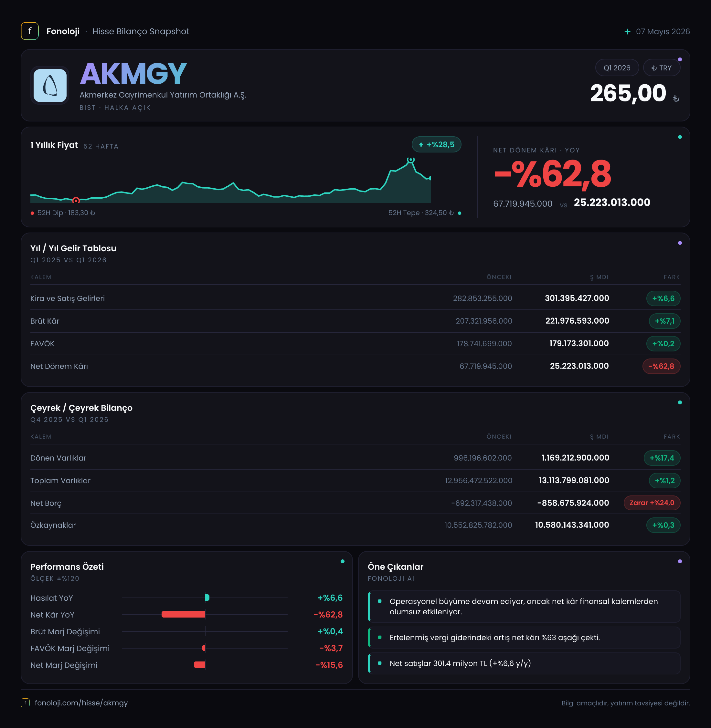Viewport: 711px width, 728px height.
Task: Click the +%1,2 badge for Toplam Varlıklar
Action: tap(665, 481)
